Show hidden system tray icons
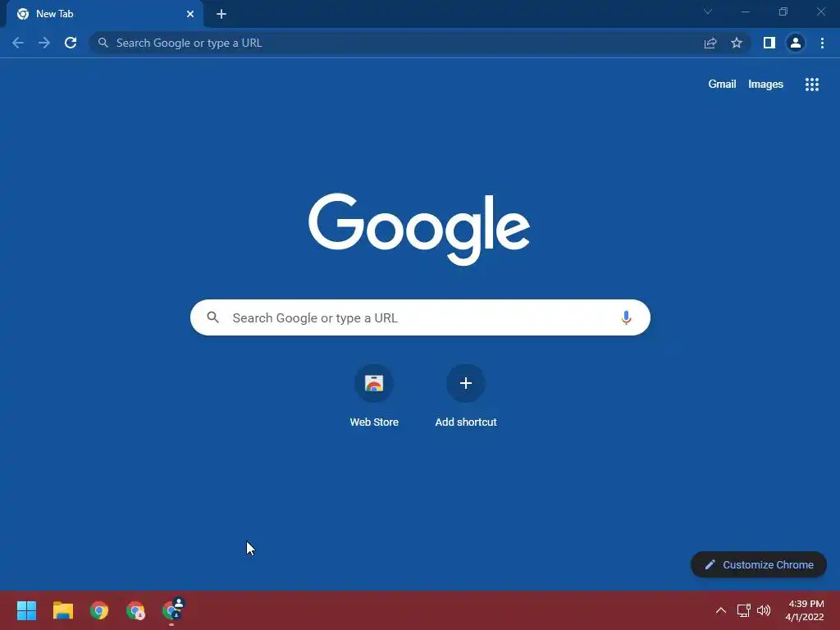This screenshot has width=840, height=630. coord(721,610)
